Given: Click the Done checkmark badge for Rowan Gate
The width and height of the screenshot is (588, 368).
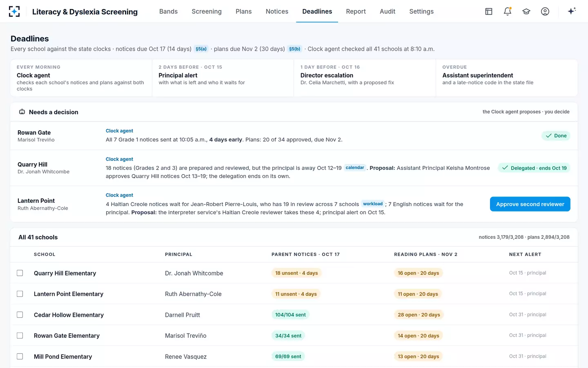Looking at the screenshot, I should pos(556,136).
